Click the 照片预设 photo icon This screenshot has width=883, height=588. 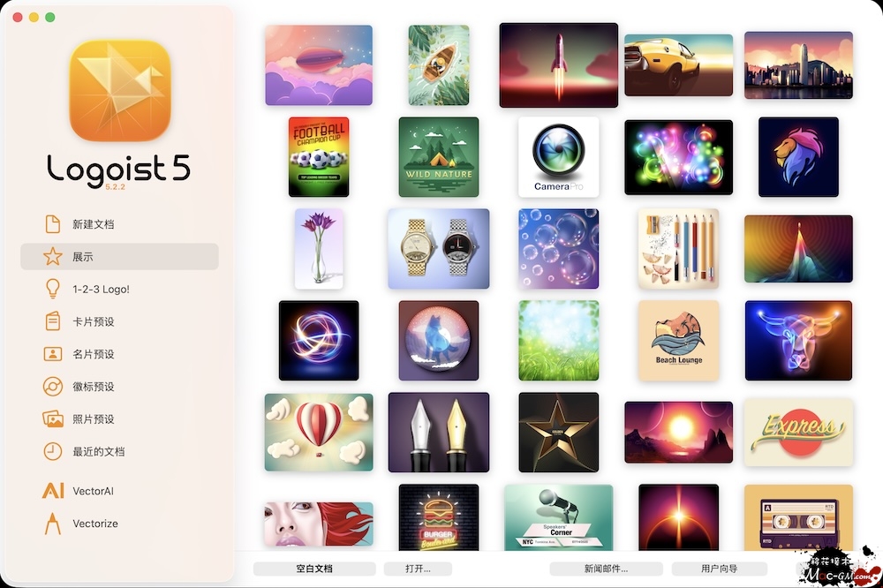53,419
